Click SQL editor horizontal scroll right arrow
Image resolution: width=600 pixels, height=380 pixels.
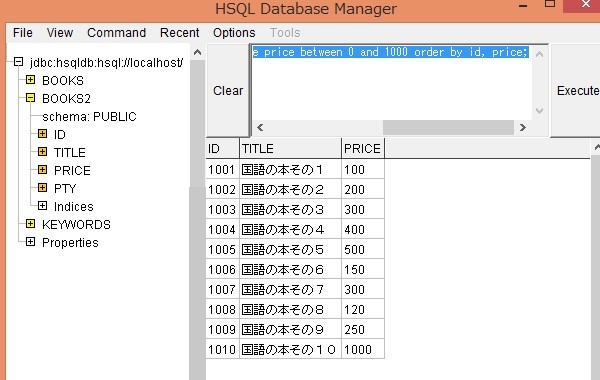click(x=523, y=127)
